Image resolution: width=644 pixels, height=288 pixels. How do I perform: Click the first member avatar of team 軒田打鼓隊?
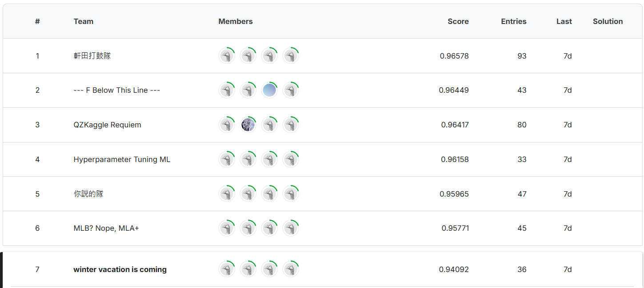(227, 56)
